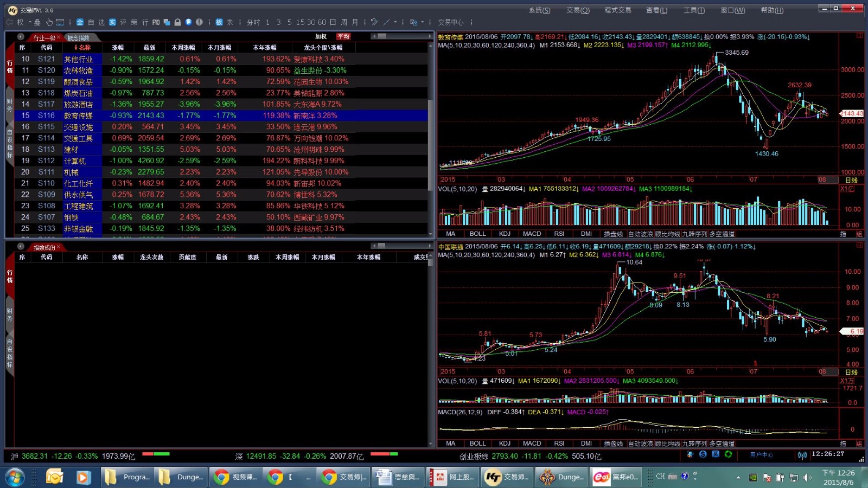868x488 pixels.
Task: Click the green diamond icon in status bar
Action: point(728,454)
